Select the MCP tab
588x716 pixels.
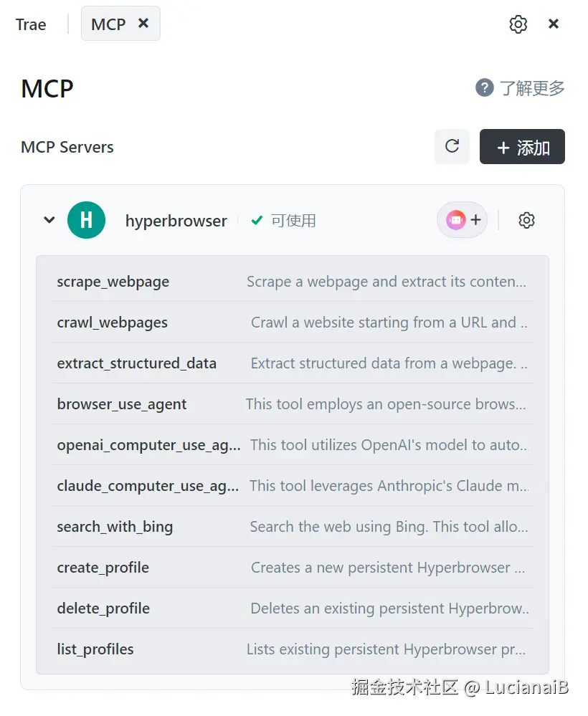pyautogui.click(x=108, y=24)
